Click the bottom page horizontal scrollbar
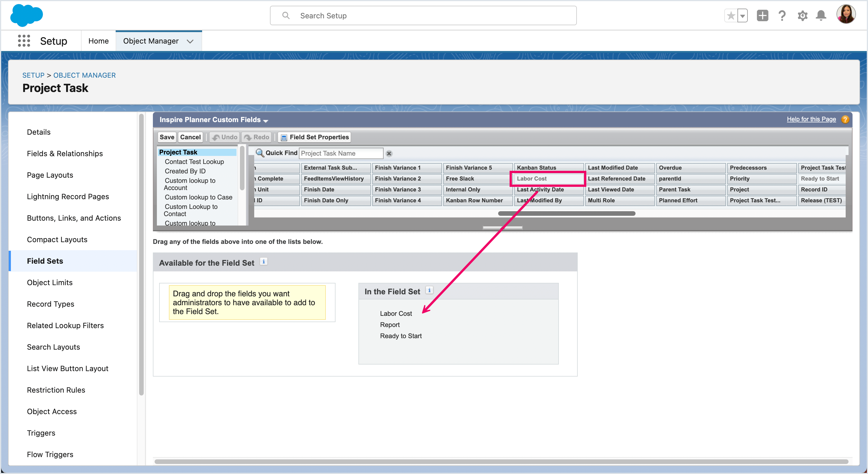The width and height of the screenshot is (868, 474). coord(501,461)
